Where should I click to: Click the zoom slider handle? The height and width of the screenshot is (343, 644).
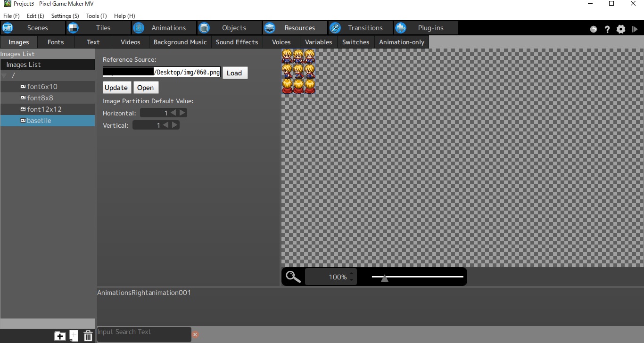pos(385,278)
